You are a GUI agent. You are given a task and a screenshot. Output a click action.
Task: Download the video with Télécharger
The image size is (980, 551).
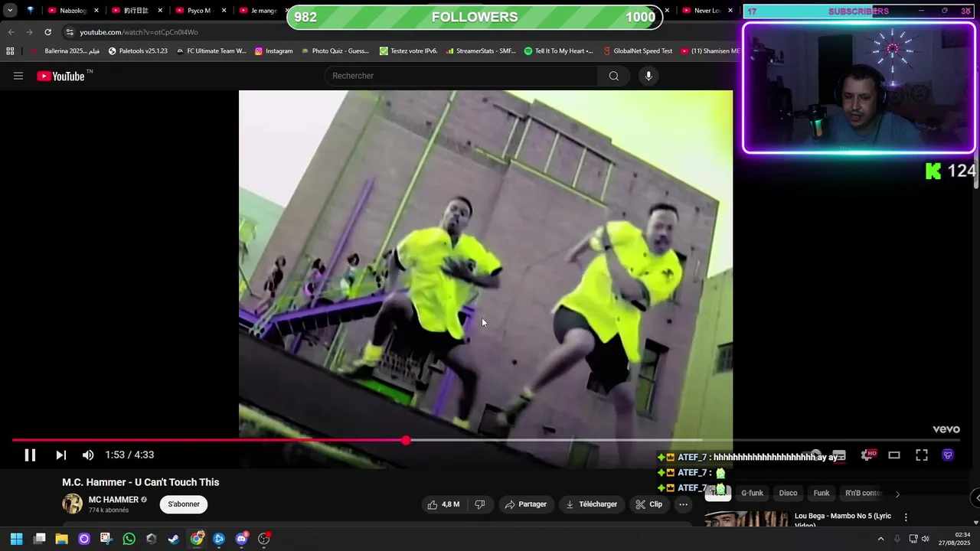591,504
